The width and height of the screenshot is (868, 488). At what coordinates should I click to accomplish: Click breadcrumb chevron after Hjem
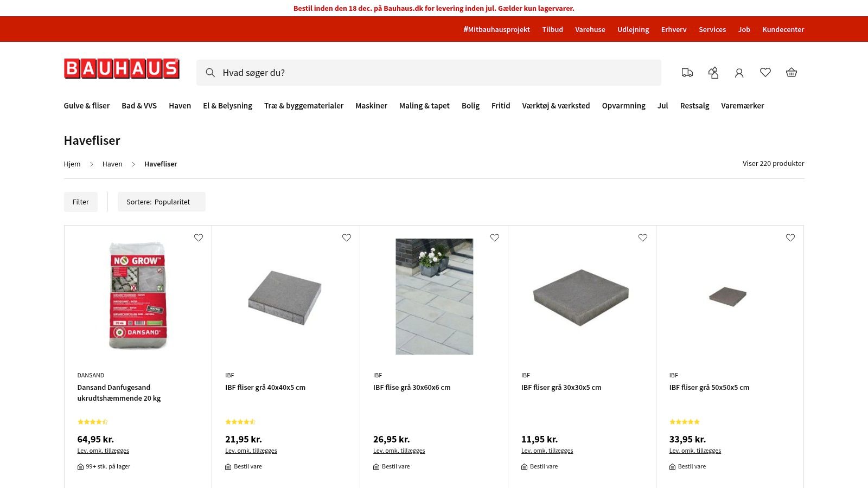(92, 164)
